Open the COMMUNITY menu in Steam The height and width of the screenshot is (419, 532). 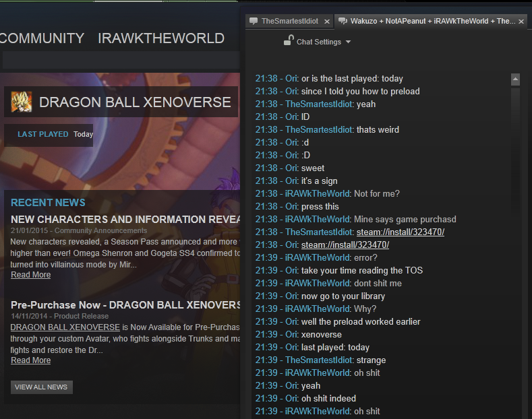(42, 38)
